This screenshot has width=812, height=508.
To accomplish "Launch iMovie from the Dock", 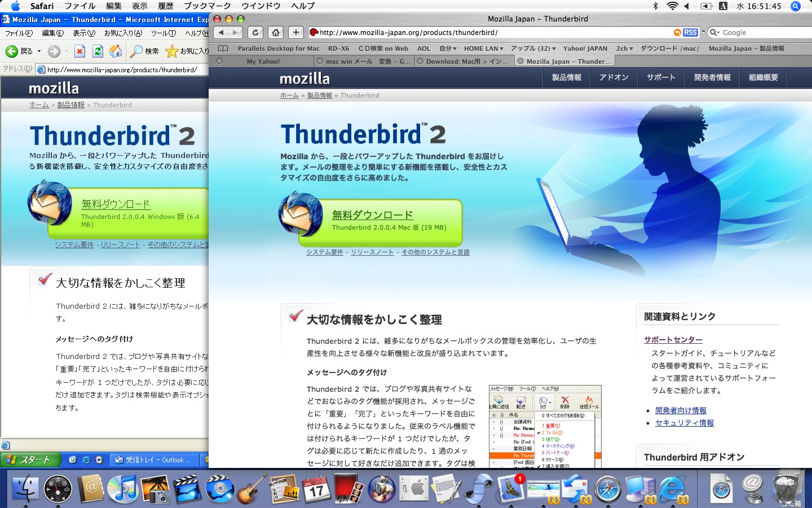I will (x=188, y=489).
